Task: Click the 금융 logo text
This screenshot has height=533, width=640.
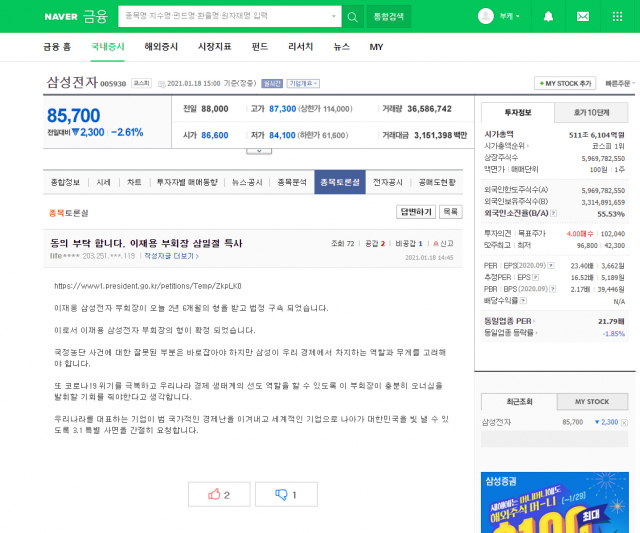Action: click(x=96, y=16)
